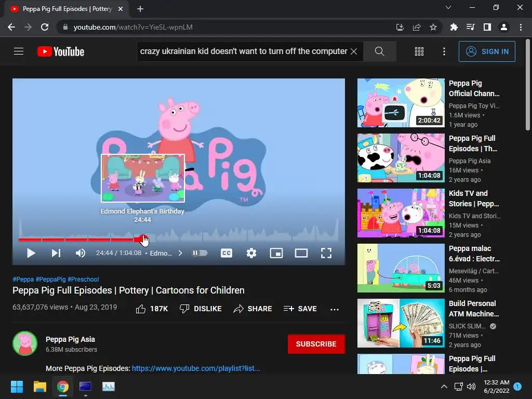This screenshot has width=532, height=399.
Task: Reload the current page
Action: pos(45,27)
